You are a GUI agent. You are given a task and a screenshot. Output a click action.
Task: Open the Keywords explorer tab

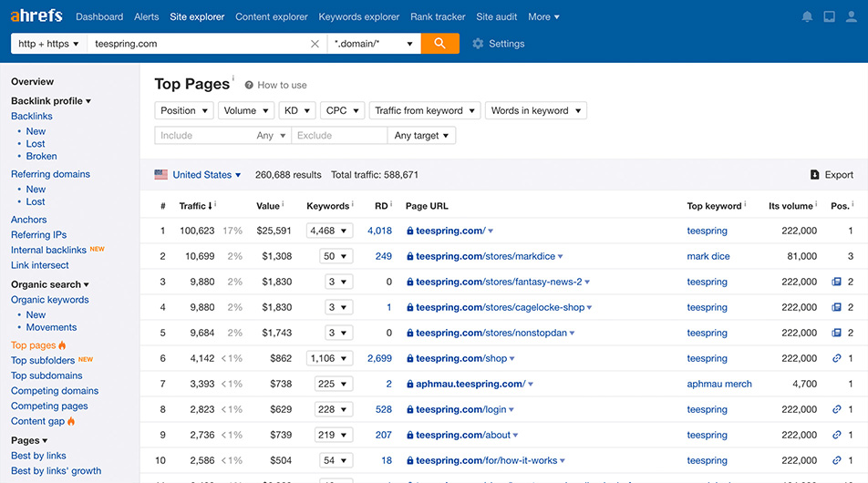[358, 16]
